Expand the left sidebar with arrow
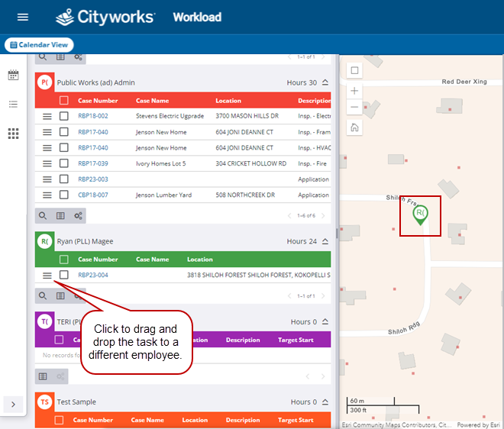This screenshot has width=504, height=429. (13, 404)
